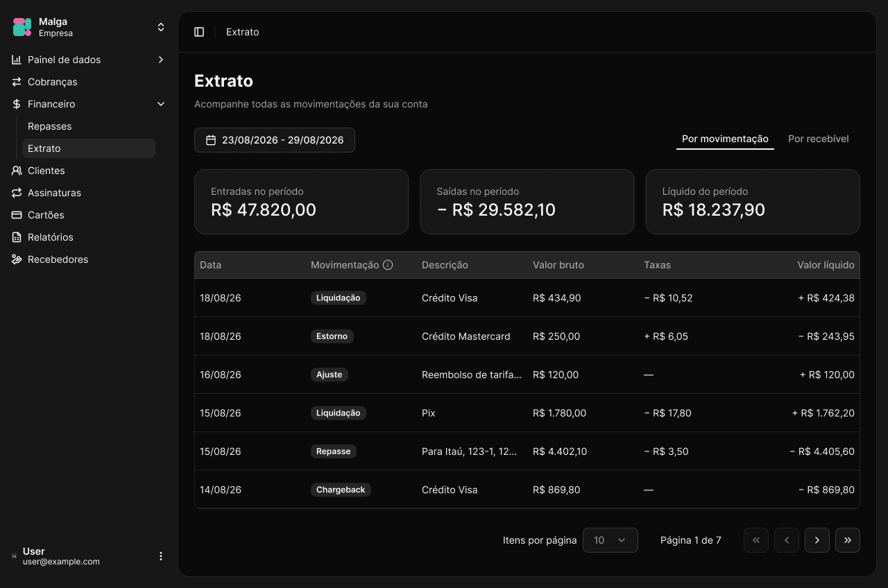Collapse the Financeiro section chevron

pos(161,104)
